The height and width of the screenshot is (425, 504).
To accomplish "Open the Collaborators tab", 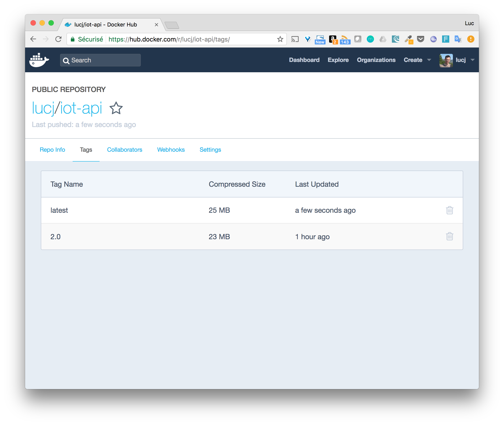I will [124, 150].
